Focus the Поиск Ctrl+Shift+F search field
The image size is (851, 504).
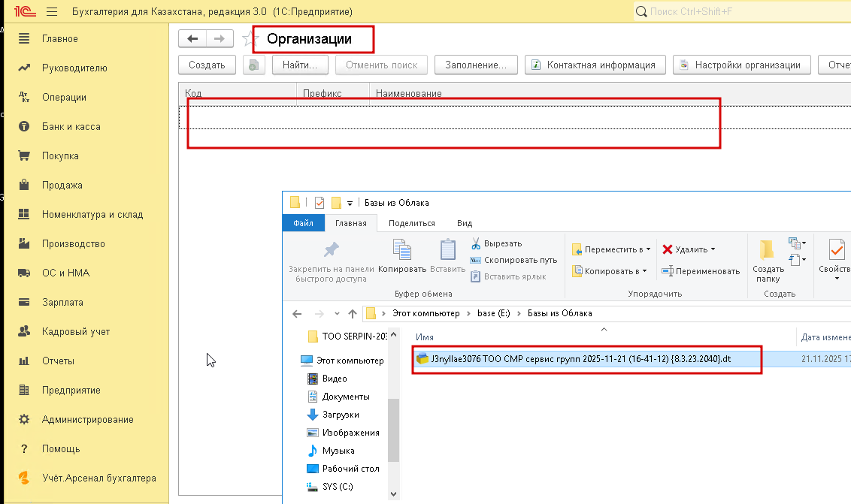click(x=742, y=11)
